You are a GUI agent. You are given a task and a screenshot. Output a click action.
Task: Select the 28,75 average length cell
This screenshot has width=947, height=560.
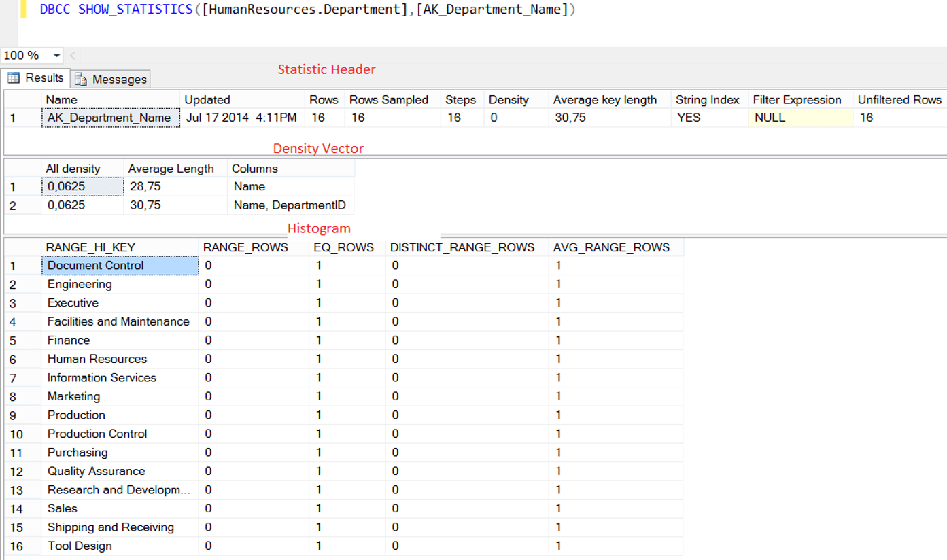(175, 186)
